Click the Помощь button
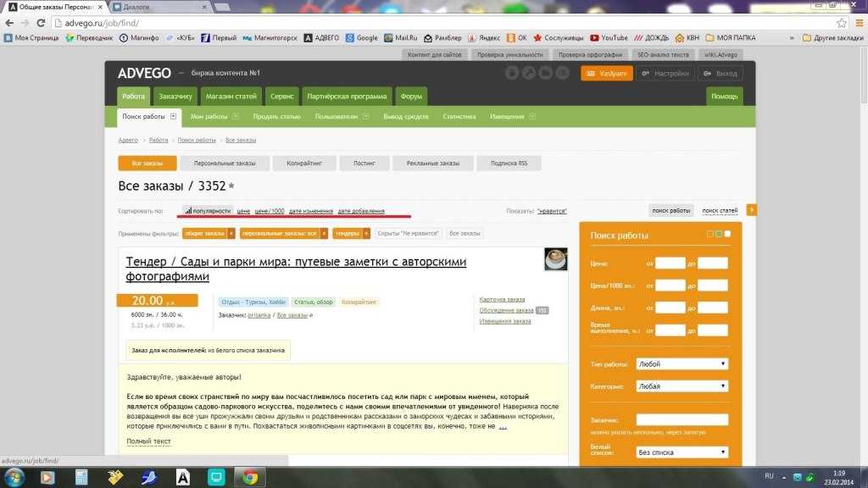 [x=724, y=97]
